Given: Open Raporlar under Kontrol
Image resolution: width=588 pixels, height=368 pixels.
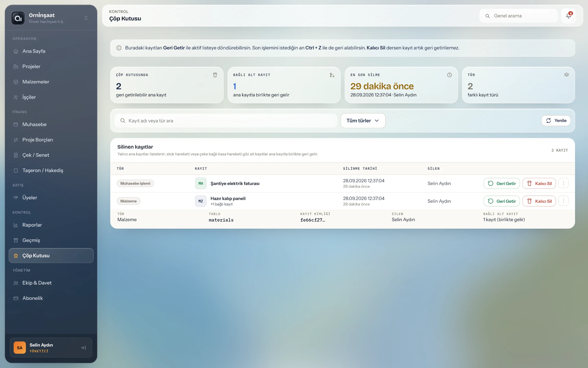Looking at the screenshot, I should coord(51,225).
